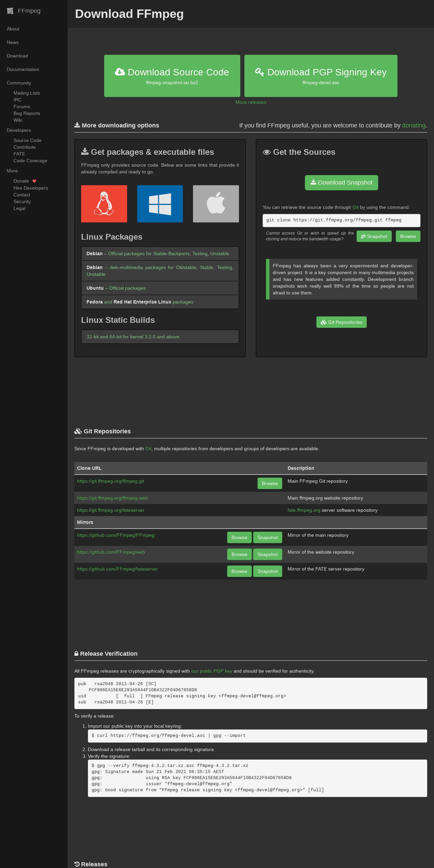Click Download Snapshot green button

pos(341,183)
